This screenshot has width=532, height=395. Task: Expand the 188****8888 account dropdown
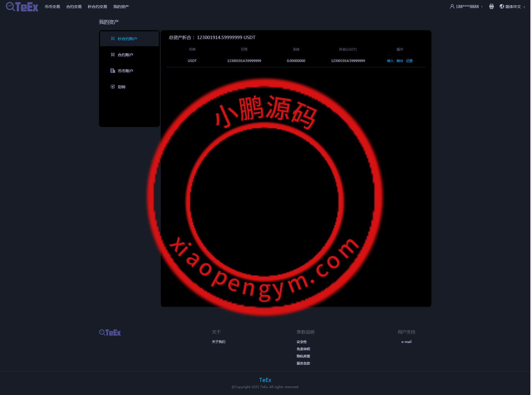click(467, 6)
